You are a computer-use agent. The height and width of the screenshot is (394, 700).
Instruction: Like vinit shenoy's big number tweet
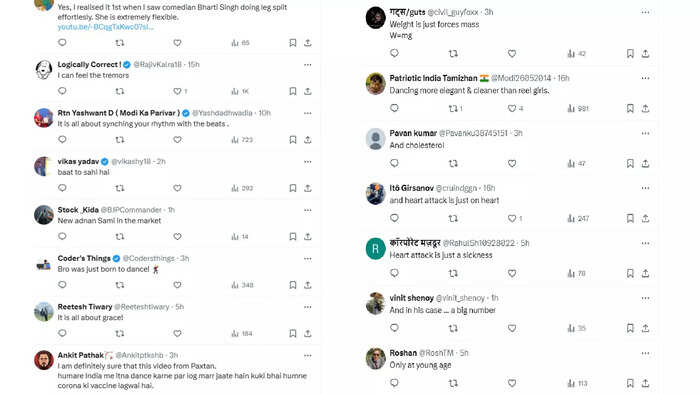pyautogui.click(x=512, y=328)
